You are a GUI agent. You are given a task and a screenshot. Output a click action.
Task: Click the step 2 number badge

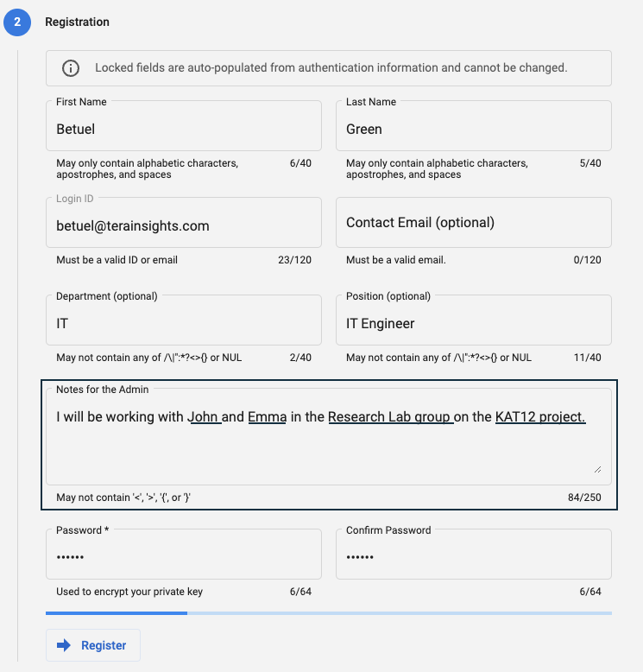pos(17,22)
